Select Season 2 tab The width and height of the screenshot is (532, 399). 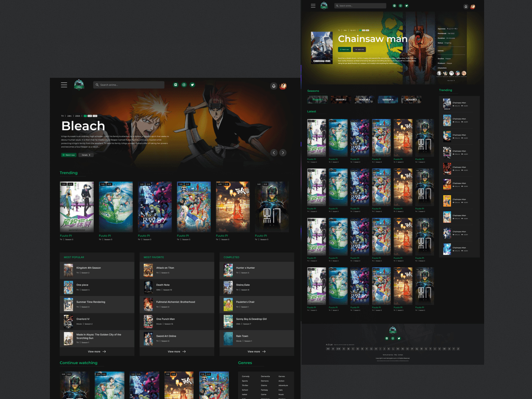341,99
